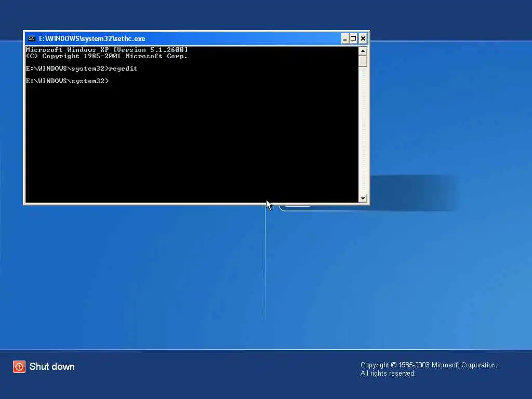Click the Shut down label
Viewport: 532px width, 399px height.
point(52,367)
